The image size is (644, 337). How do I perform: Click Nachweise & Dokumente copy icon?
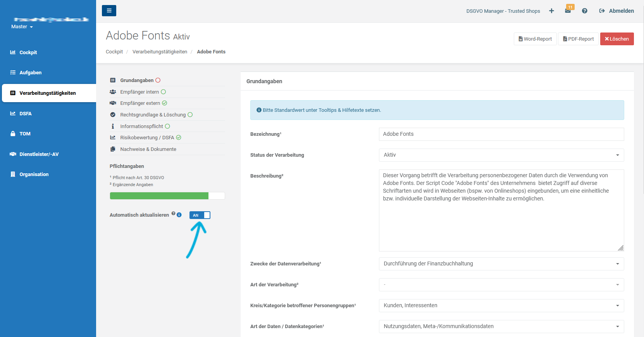point(113,149)
